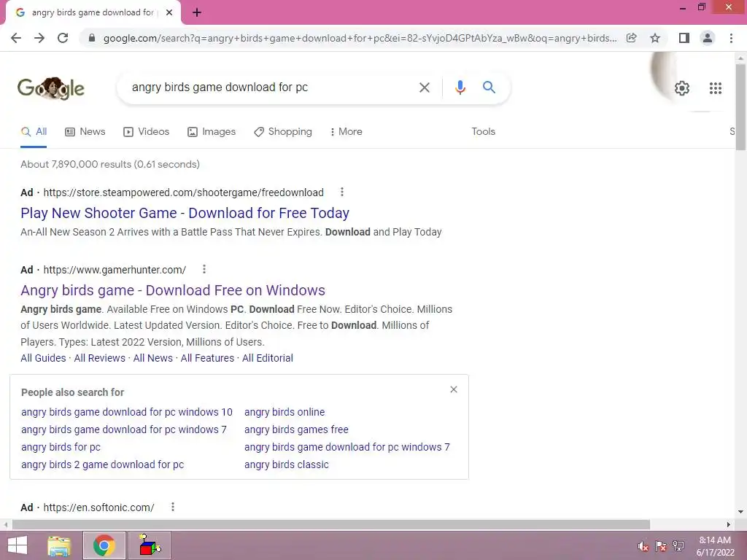The image size is (747, 560).
Task: Open the Chrome profile avatar
Action: point(708,38)
